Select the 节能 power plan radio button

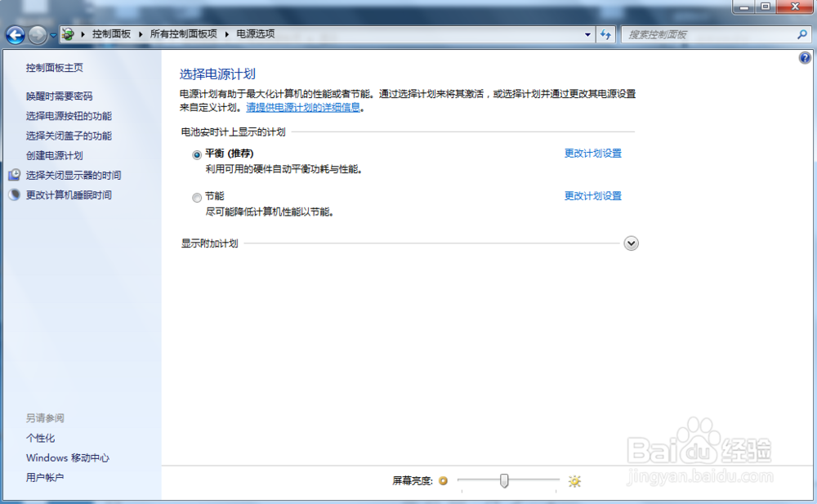(x=196, y=198)
